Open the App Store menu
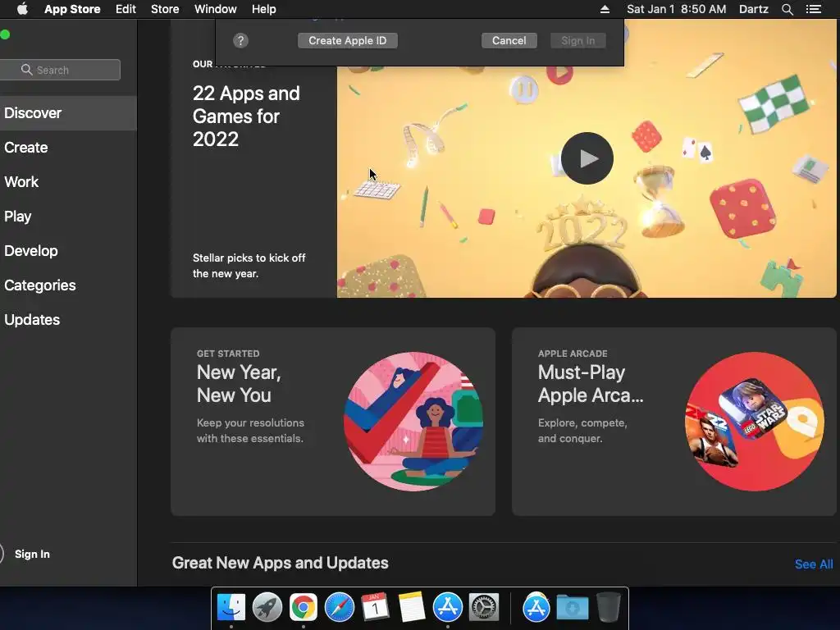Image resolution: width=840 pixels, height=630 pixels. 72,9
